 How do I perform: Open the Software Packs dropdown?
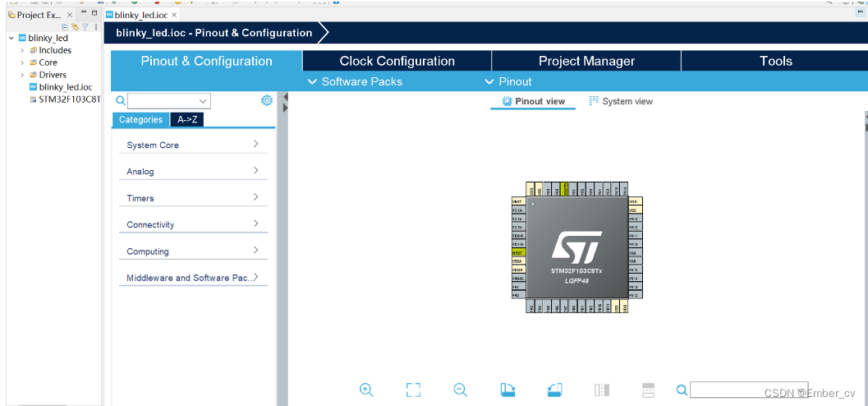click(355, 81)
